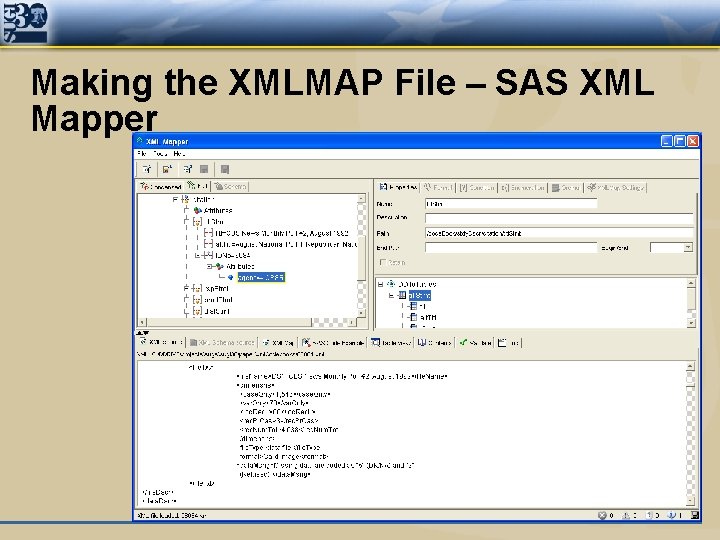The image size is (720, 540).
Task: Switch to the Log tab
Action: coord(509,343)
